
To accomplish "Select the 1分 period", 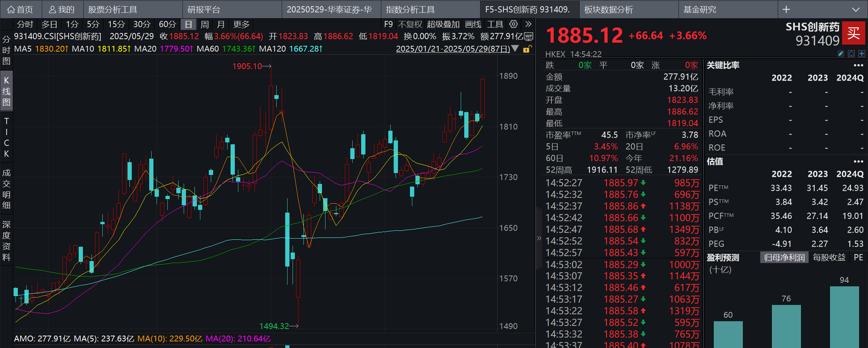I will [x=72, y=24].
